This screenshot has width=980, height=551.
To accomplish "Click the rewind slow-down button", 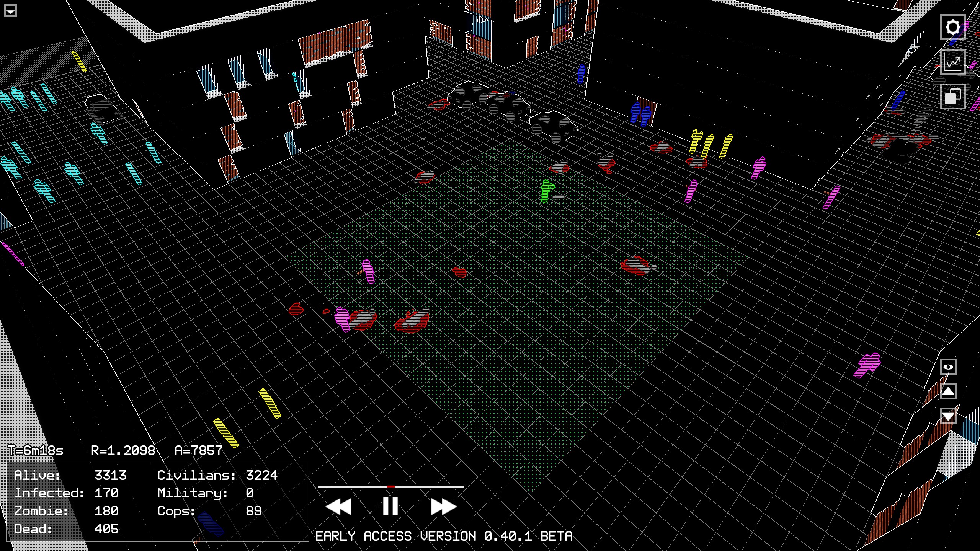I will pyautogui.click(x=338, y=507).
